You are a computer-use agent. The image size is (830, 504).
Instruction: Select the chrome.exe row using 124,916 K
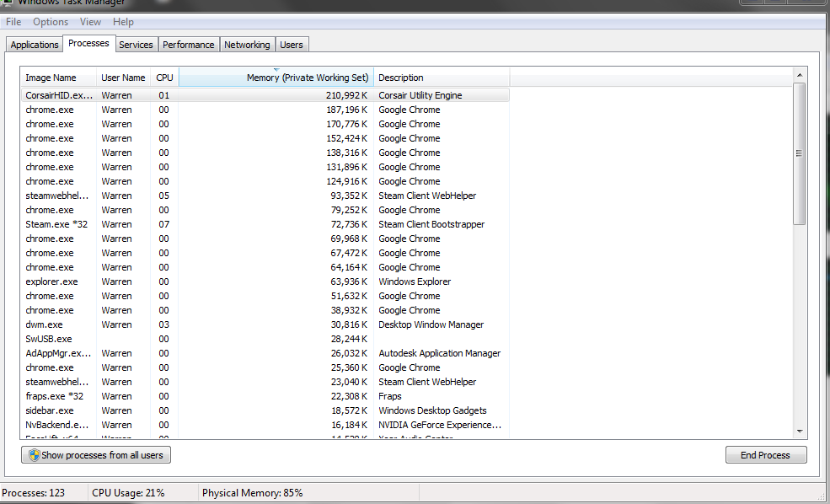tap(265, 181)
